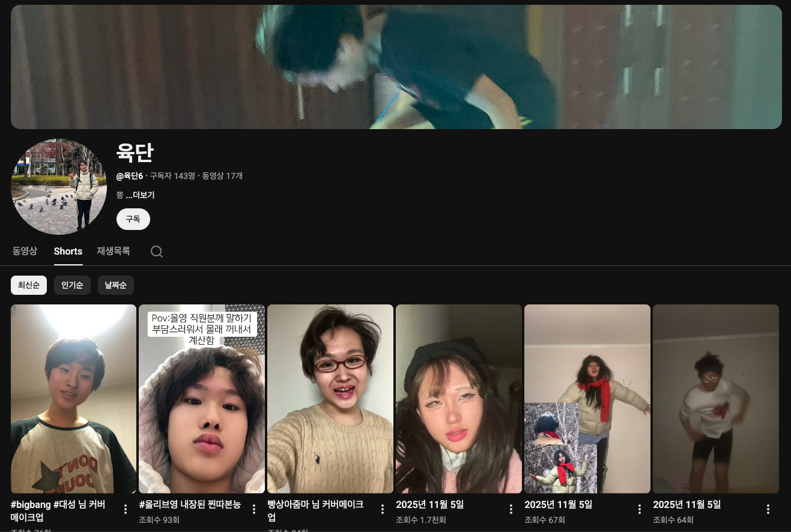
Task: Open more options menu for 64회 short
Action: coord(768,509)
